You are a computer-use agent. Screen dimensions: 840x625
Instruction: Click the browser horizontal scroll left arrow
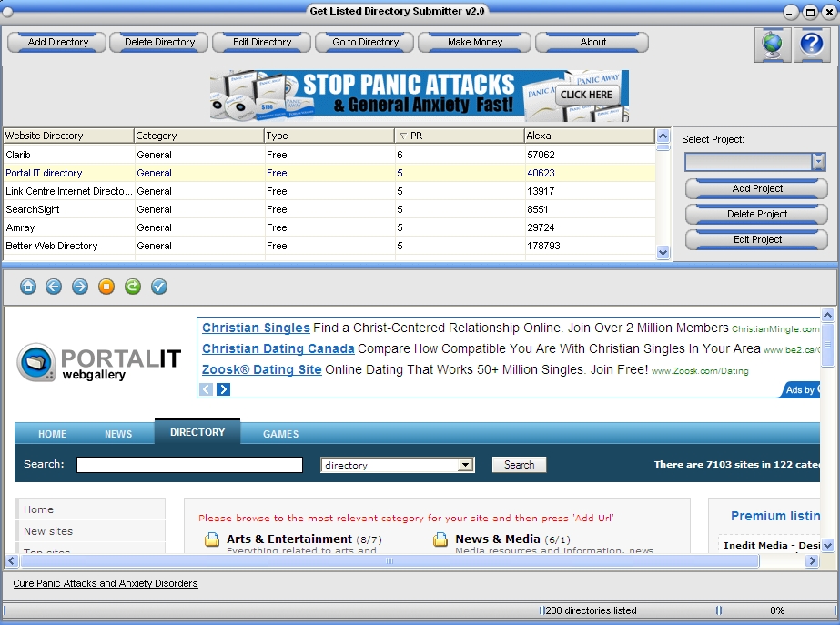tap(12, 560)
